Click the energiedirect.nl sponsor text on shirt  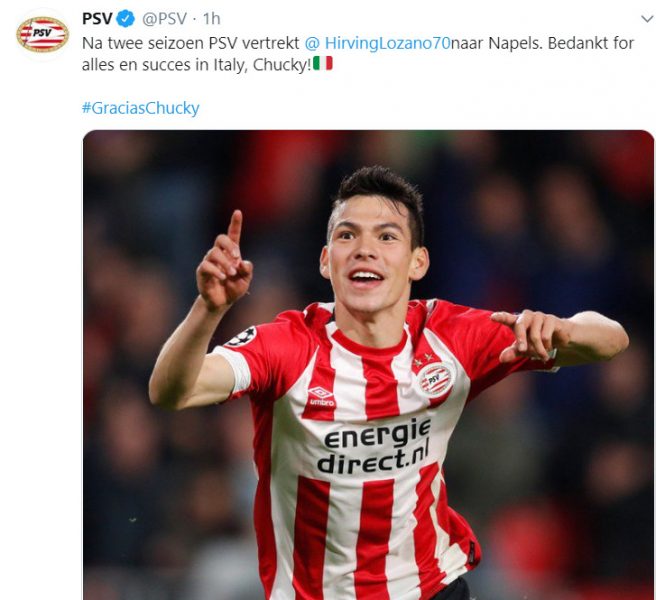373,446
